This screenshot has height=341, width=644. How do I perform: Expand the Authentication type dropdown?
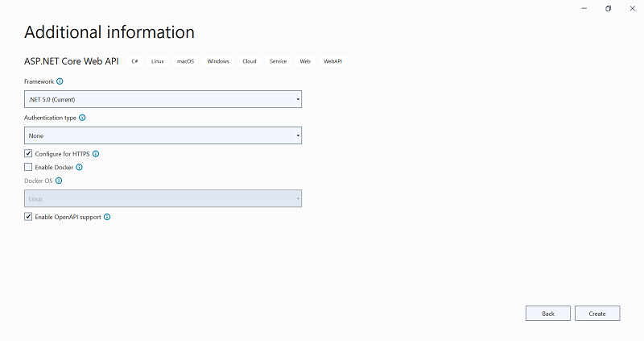point(163,135)
